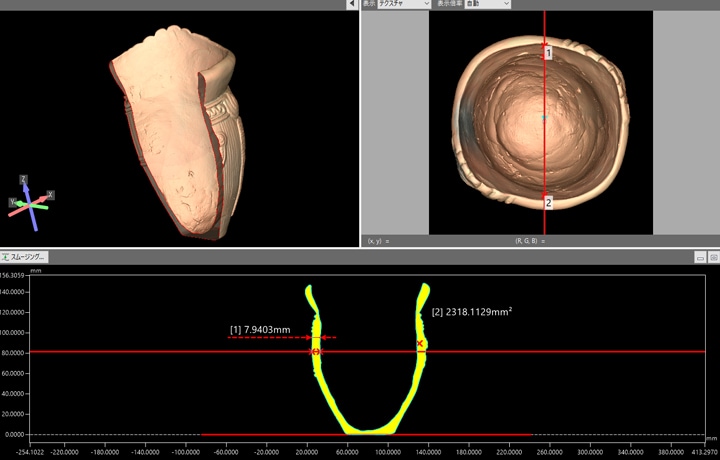Click the 2318.1129mm² area measurement label

click(472, 312)
